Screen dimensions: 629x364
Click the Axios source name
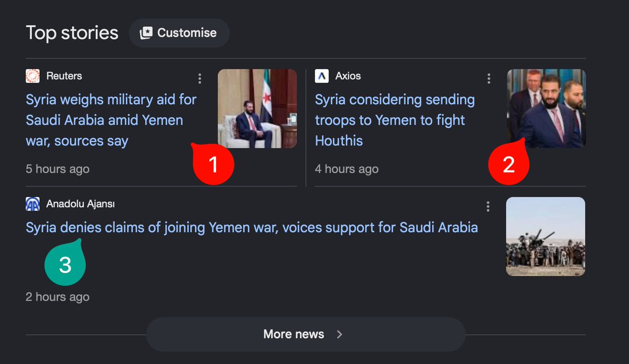point(348,76)
